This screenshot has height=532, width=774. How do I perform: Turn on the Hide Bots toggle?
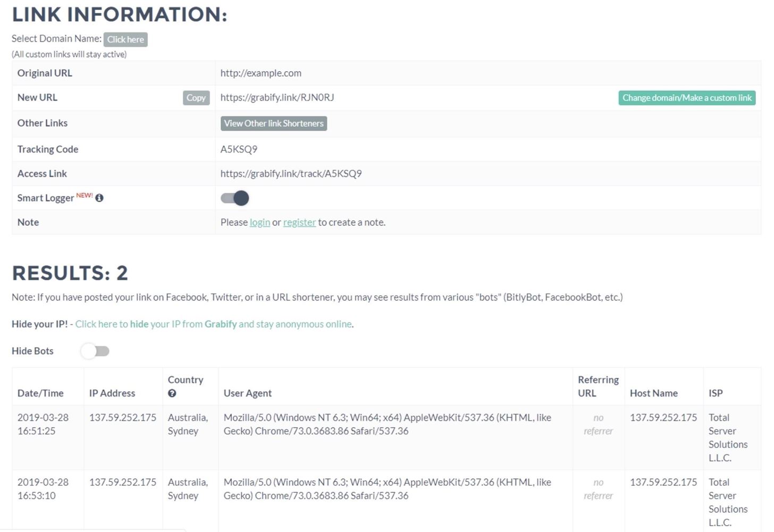pos(95,351)
